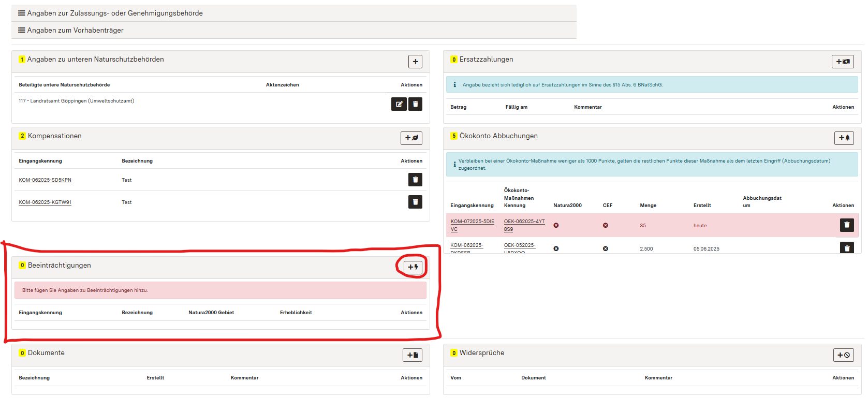
Task: Add a new untere Naturschutzbehörde entry
Action: [x=415, y=62]
